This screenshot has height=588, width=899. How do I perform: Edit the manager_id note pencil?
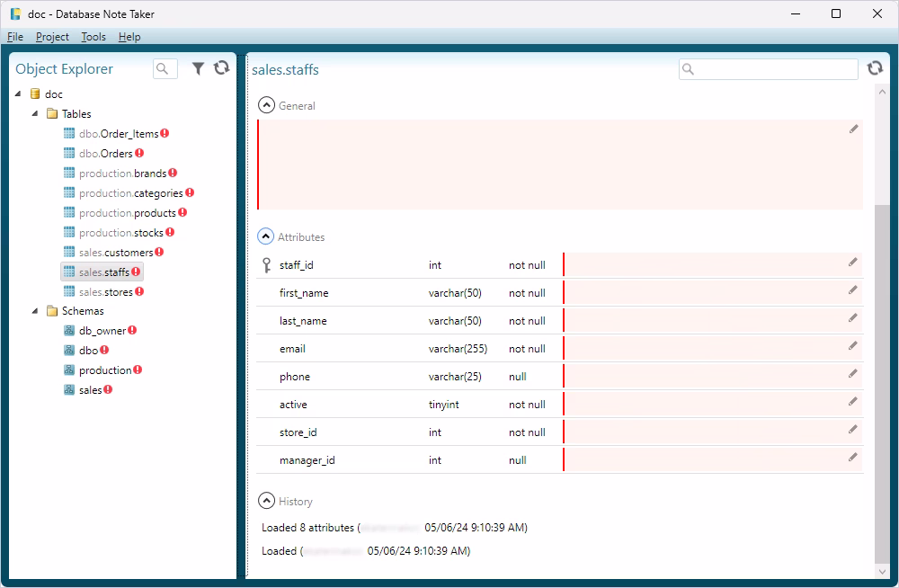853,458
